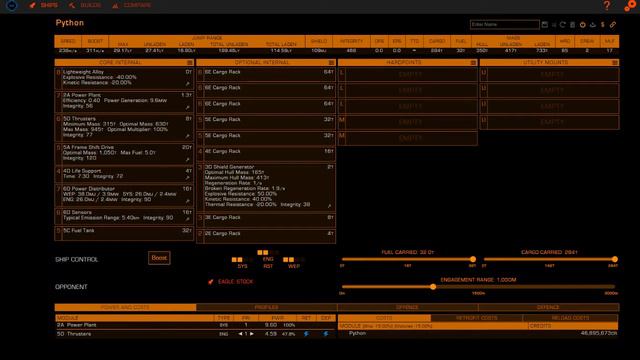Open the Compare menu

(x=132, y=5)
